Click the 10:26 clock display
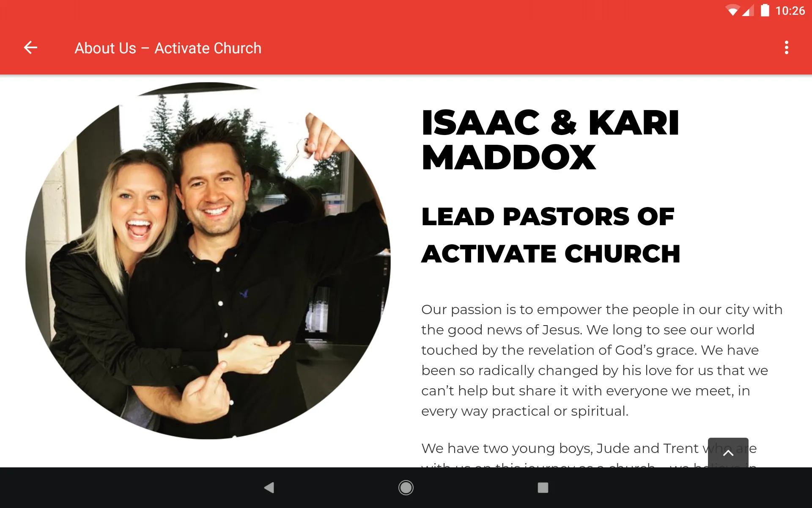Viewport: 812px width, 508px height. click(792, 11)
